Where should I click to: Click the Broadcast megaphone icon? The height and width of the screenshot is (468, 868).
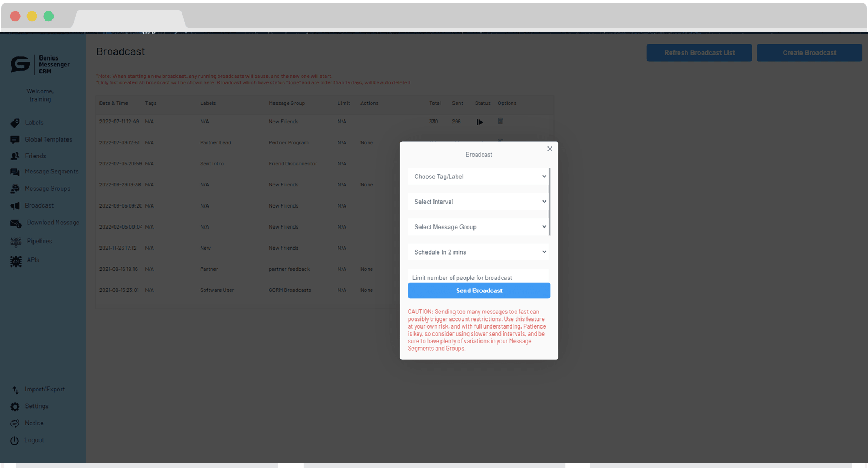pos(15,206)
